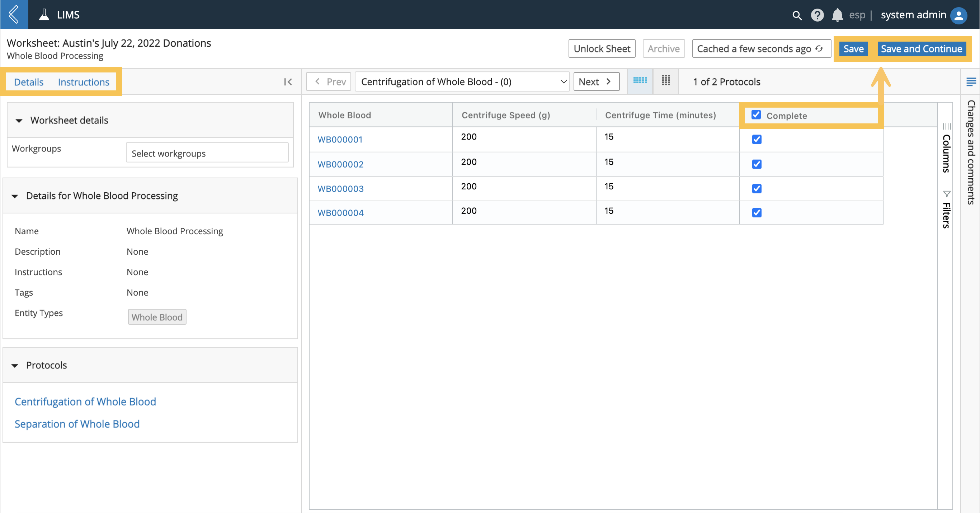This screenshot has width=980, height=513.
Task: Click Centrifuge Speed cell for WB000004
Action: (x=524, y=212)
